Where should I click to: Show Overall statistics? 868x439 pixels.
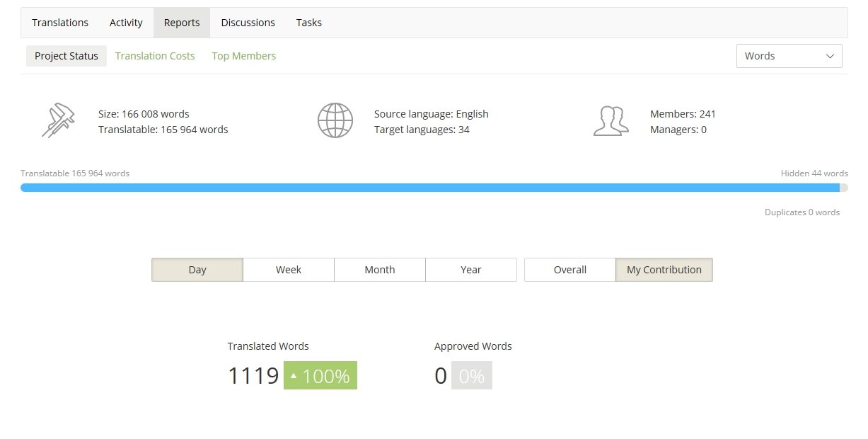[570, 270]
